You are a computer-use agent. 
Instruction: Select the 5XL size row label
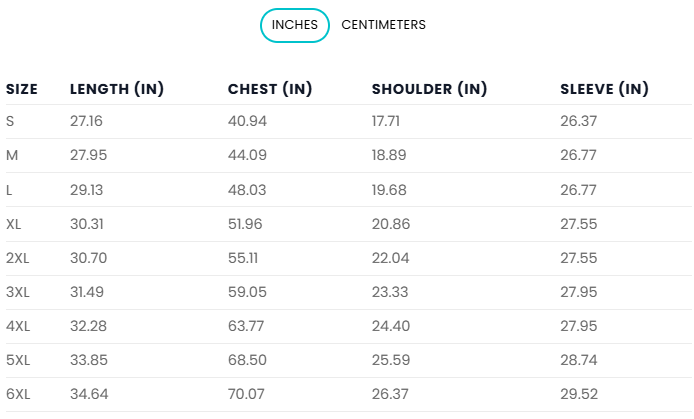point(18,360)
